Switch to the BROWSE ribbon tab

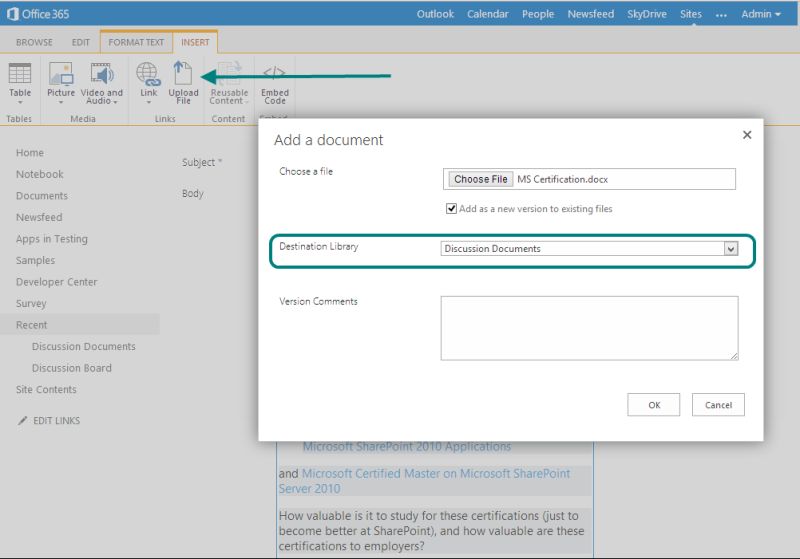pyautogui.click(x=34, y=42)
